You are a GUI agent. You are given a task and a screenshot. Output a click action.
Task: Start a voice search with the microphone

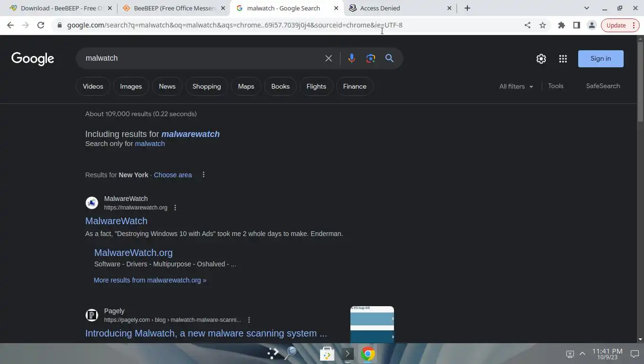pyautogui.click(x=351, y=58)
